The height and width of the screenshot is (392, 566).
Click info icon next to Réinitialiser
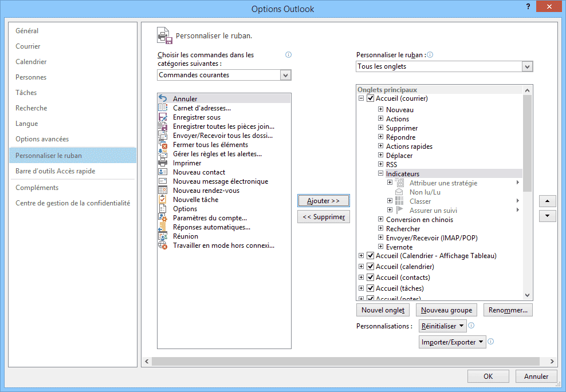[x=471, y=325]
